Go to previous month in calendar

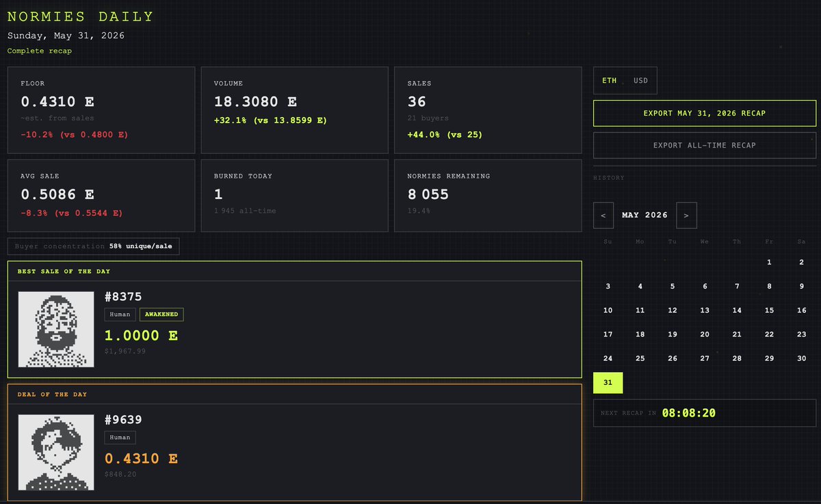pyautogui.click(x=603, y=215)
